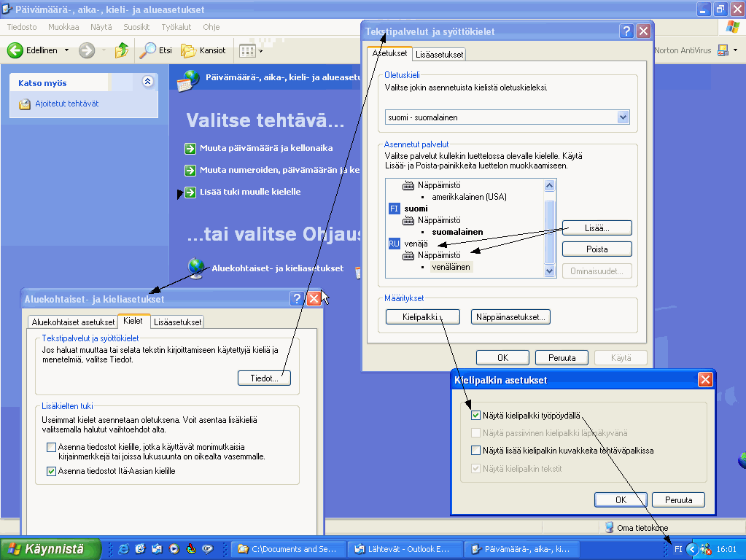Click the FI language indicator in the system tray
Image resolution: width=746 pixels, height=560 pixels.
pyautogui.click(x=678, y=549)
